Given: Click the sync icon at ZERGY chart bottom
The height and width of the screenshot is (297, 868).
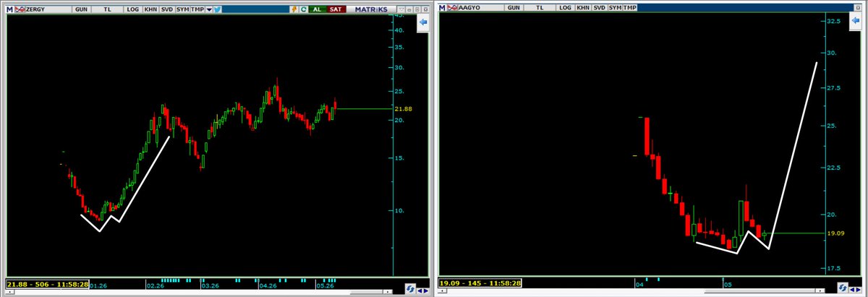Looking at the screenshot, I should click(410, 288).
